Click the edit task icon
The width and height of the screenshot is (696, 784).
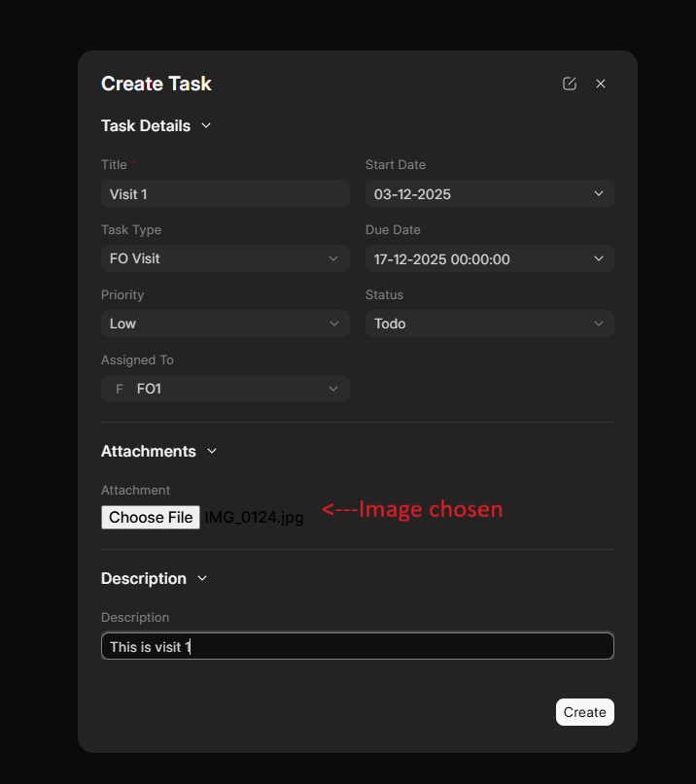pyautogui.click(x=569, y=84)
